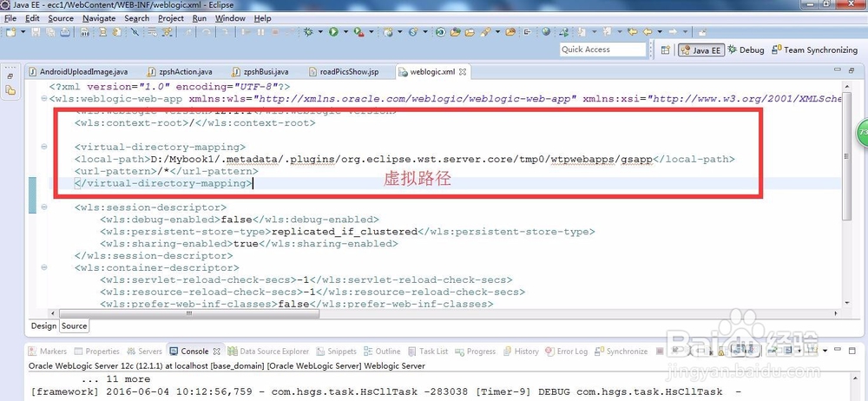This screenshot has width=868, height=401.
Task: Click the New wizard toolbar icon
Action: [10, 32]
